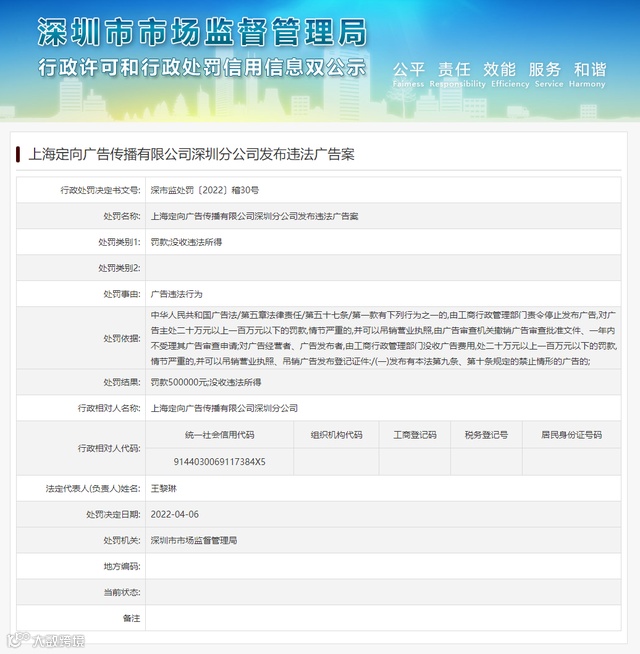Click the 地方编码 label

click(x=122, y=566)
